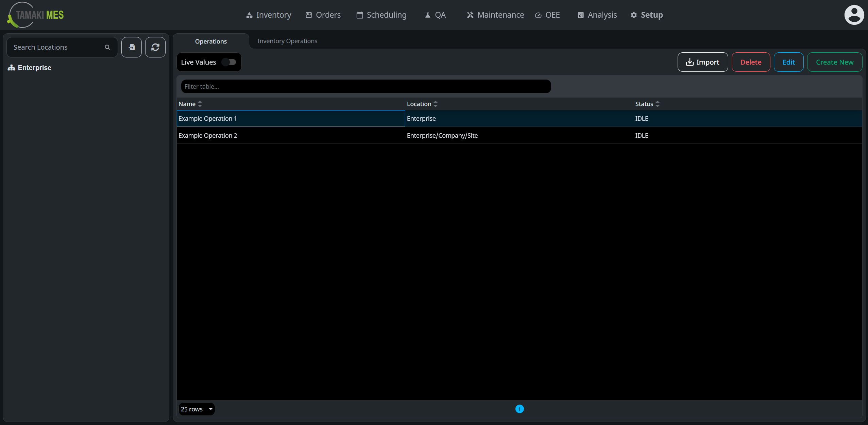Viewport: 868px width, 425px height.
Task: Open the 25 rows dropdown
Action: (x=197, y=409)
